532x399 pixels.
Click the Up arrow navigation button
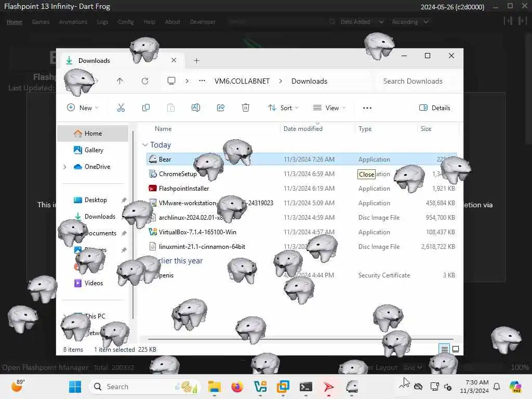tap(120, 81)
